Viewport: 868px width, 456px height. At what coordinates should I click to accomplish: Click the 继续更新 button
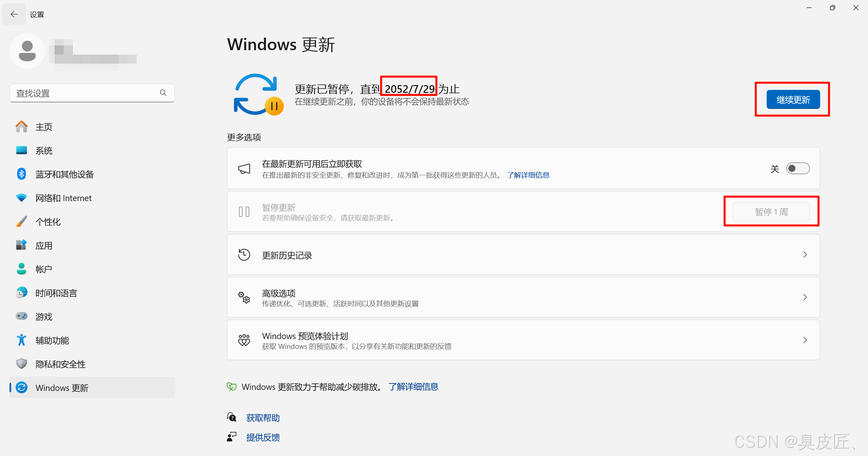click(793, 100)
